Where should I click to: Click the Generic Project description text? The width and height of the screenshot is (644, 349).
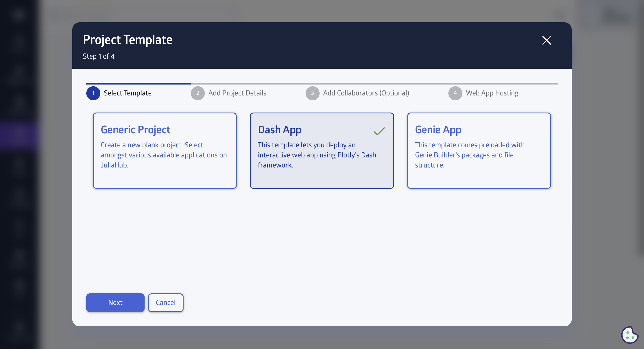point(164,155)
